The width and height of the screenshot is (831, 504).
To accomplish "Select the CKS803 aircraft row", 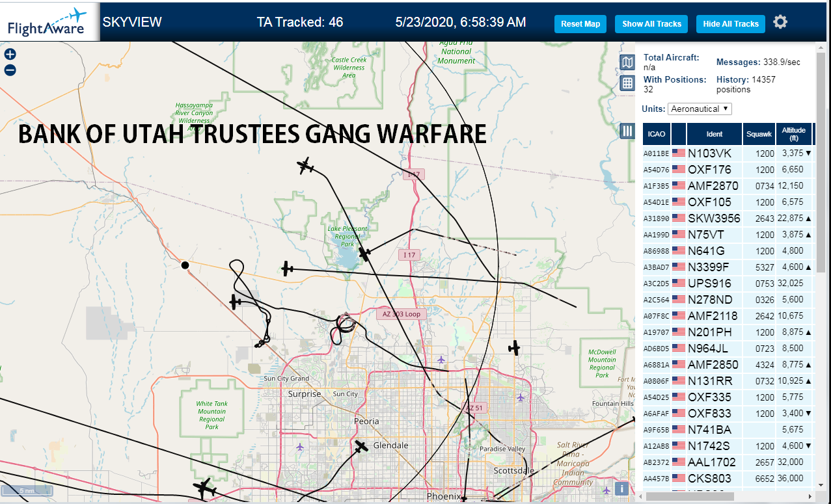I will point(728,479).
